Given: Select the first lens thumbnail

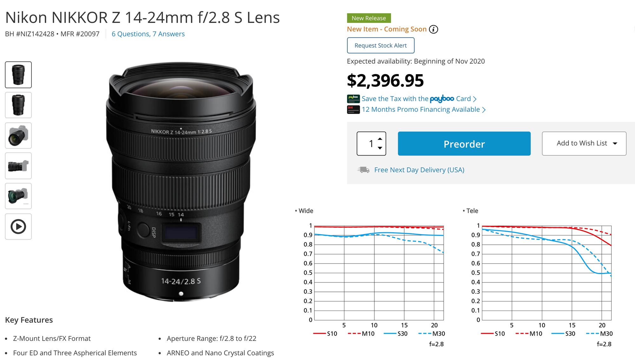Looking at the screenshot, I should [x=18, y=75].
